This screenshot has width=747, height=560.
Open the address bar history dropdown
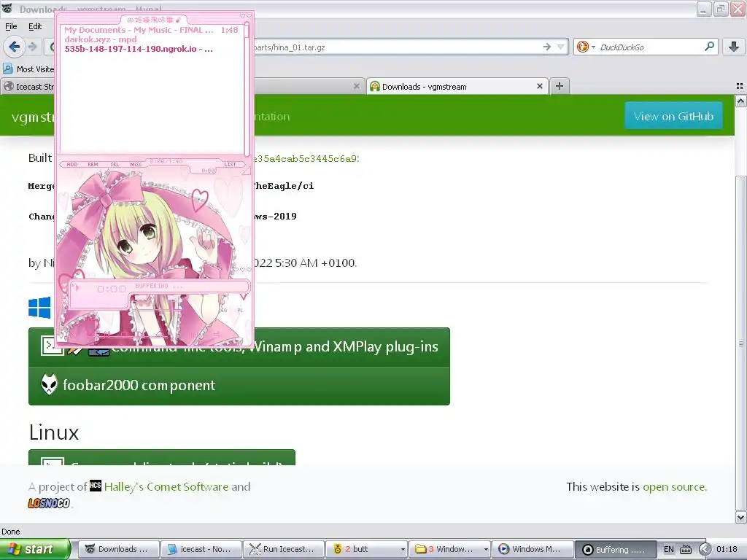[561, 47]
